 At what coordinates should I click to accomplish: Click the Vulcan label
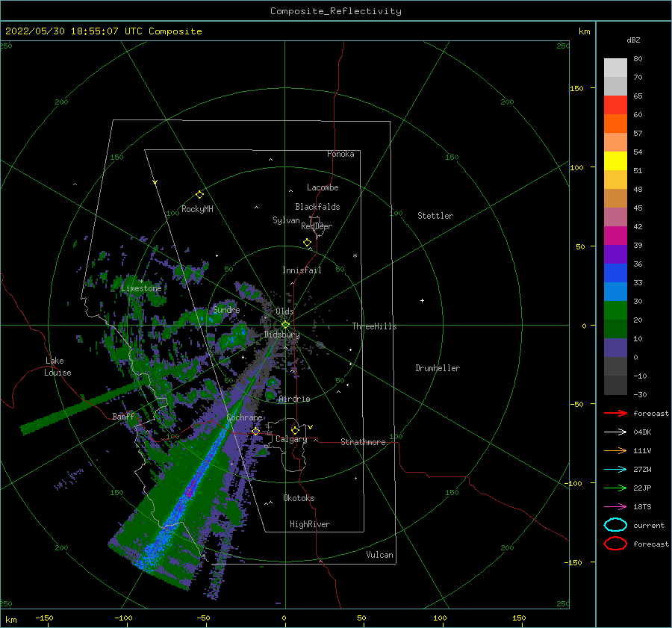point(380,555)
